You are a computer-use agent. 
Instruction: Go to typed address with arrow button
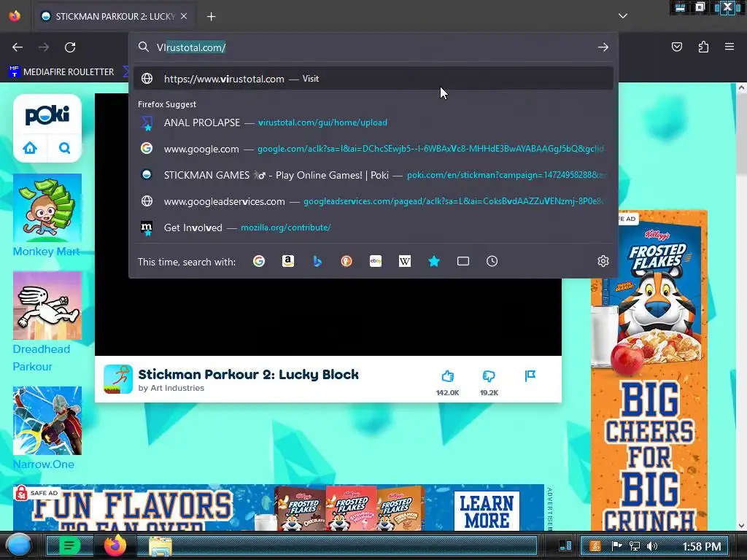[603, 47]
